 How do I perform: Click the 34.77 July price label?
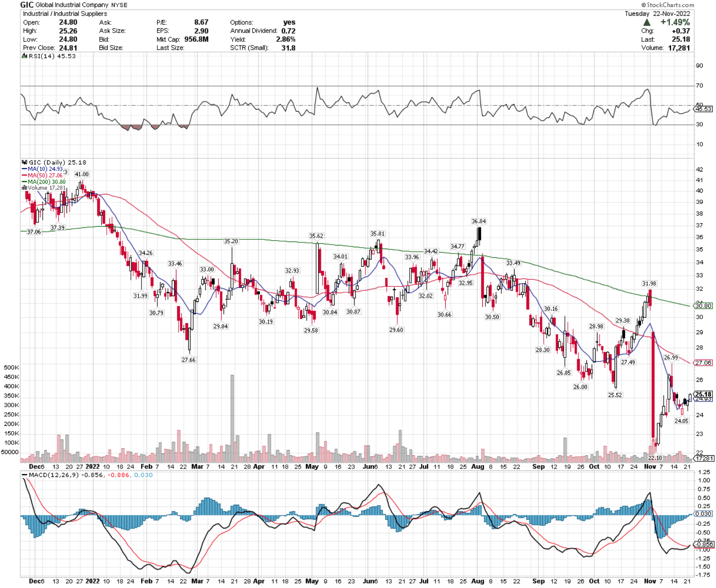point(457,246)
